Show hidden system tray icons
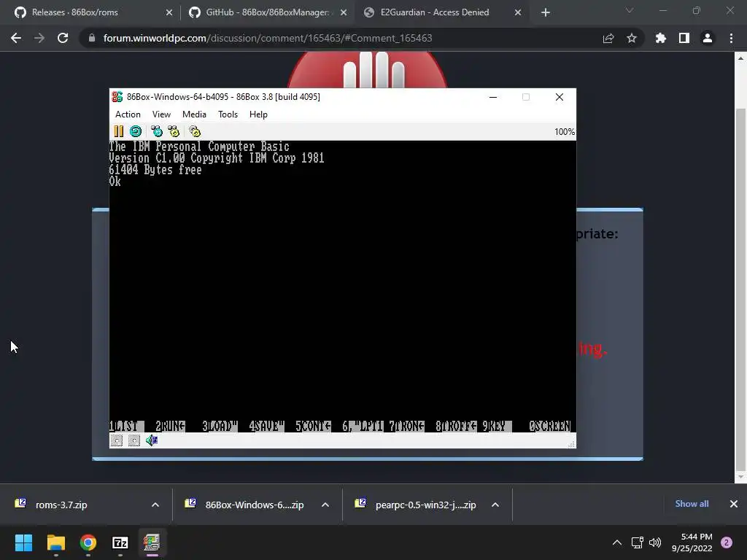The height and width of the screenshot is (560, 747). 617,542
